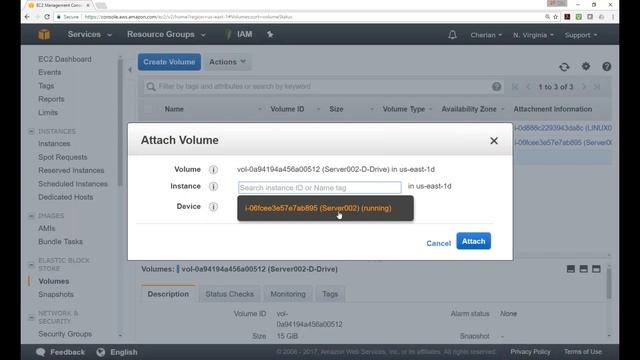Click the Attach button

point(473,241)
